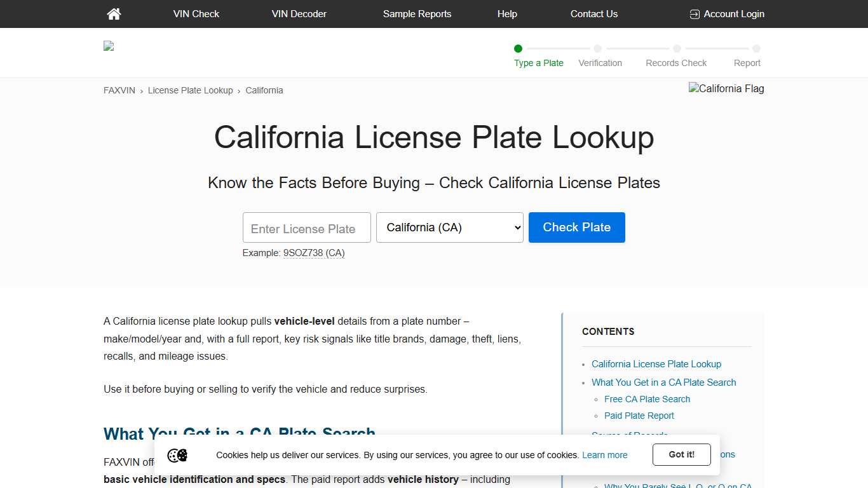Select California (CA) from the state combo box
This screenshot has width=868, height=488.
pos(449,227)
